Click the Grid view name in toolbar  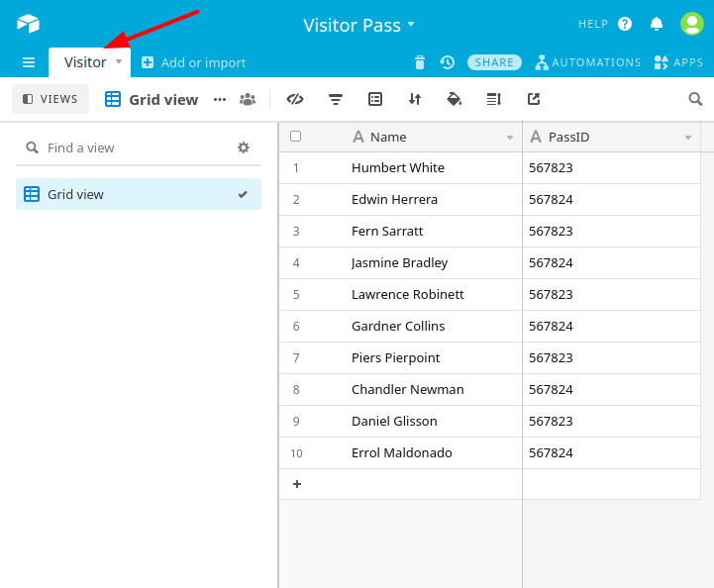pyautogui.click(x=163, y=100)
